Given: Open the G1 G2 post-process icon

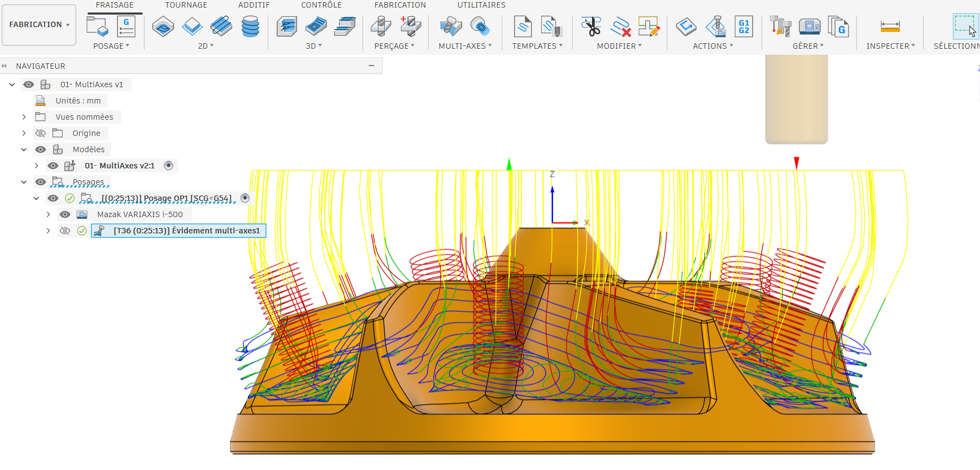Looking at the screenshot, I should [744, 26].
